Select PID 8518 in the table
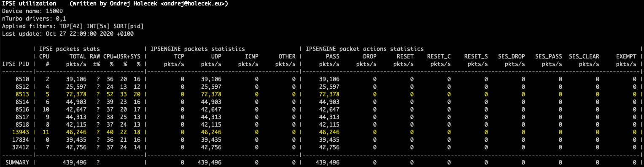 22,125
